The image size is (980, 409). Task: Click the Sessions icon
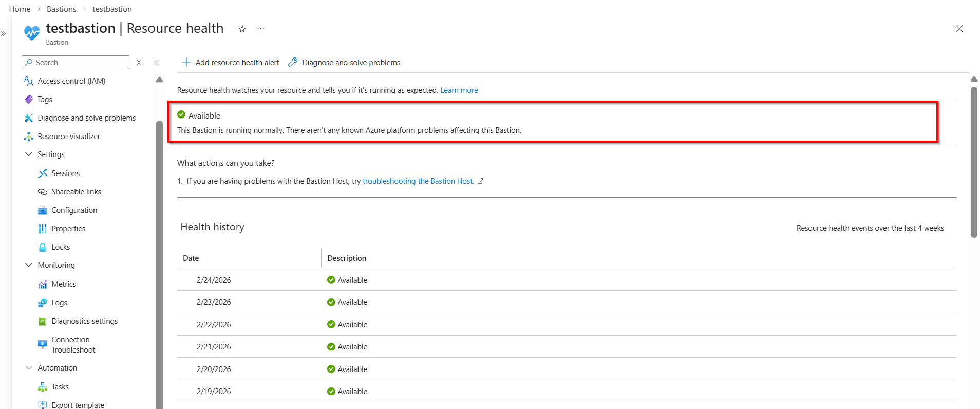click(x=43, y=173)
